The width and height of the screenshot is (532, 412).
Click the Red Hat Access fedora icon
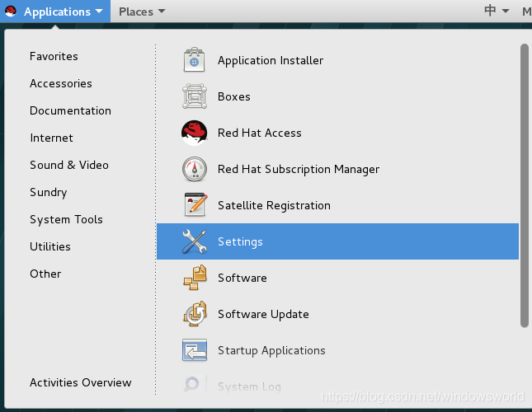pos(195,133)
